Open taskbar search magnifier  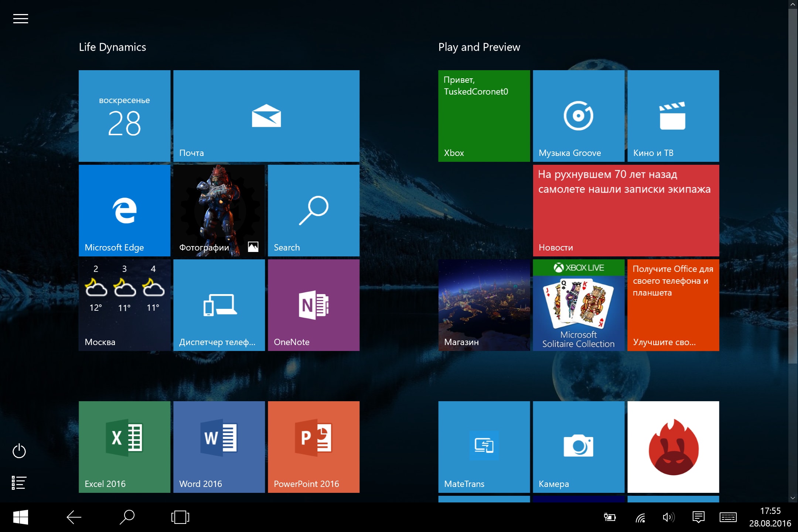tap(127, 517)
